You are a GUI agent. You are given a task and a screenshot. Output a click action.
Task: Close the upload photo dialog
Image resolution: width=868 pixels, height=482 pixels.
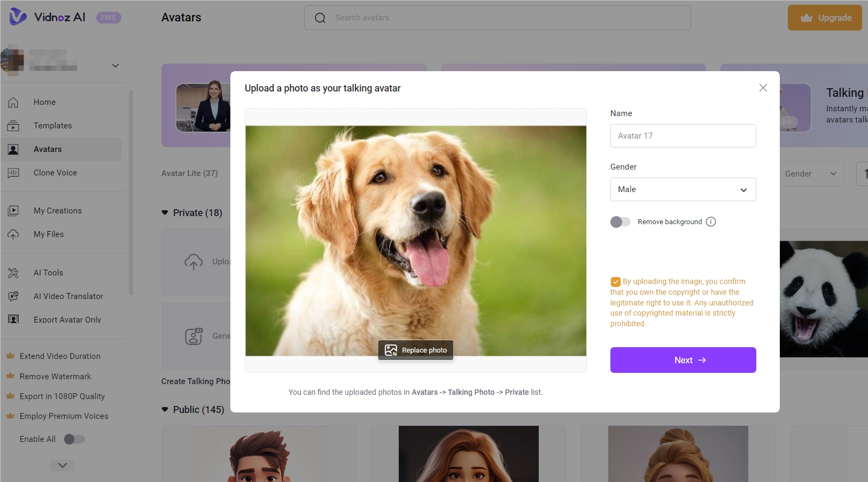coord(763,88)
